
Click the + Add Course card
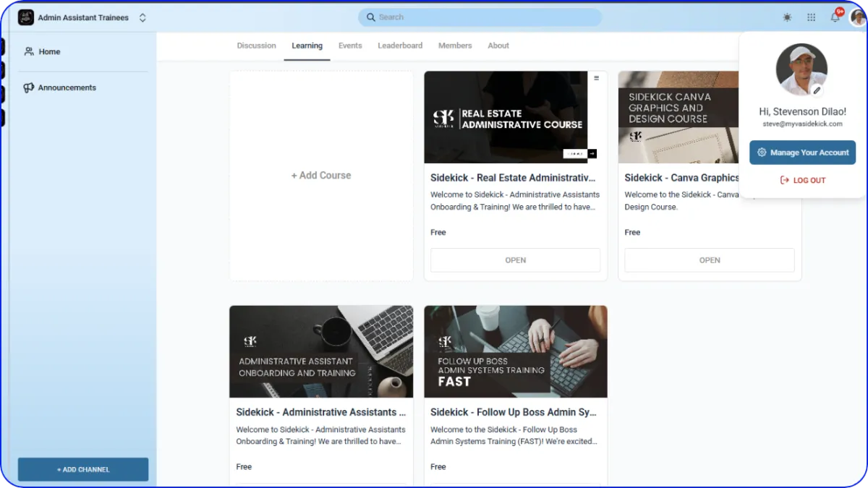[x=321, y=176]
